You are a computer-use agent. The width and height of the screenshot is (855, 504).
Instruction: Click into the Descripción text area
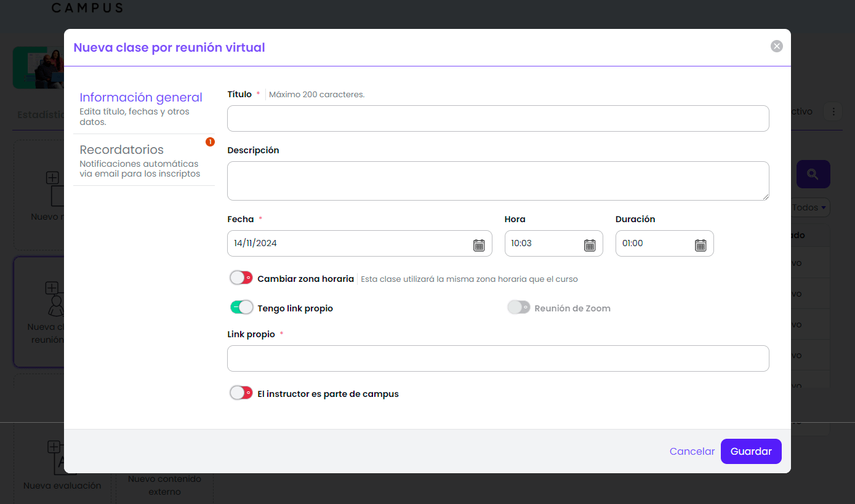(498, 181)
